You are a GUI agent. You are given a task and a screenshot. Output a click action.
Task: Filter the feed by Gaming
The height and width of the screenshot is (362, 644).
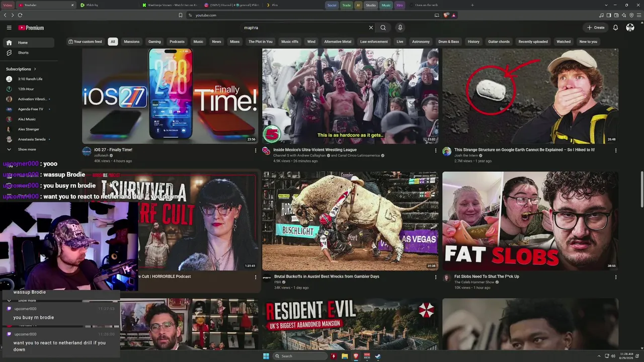(x=154, y=42)
